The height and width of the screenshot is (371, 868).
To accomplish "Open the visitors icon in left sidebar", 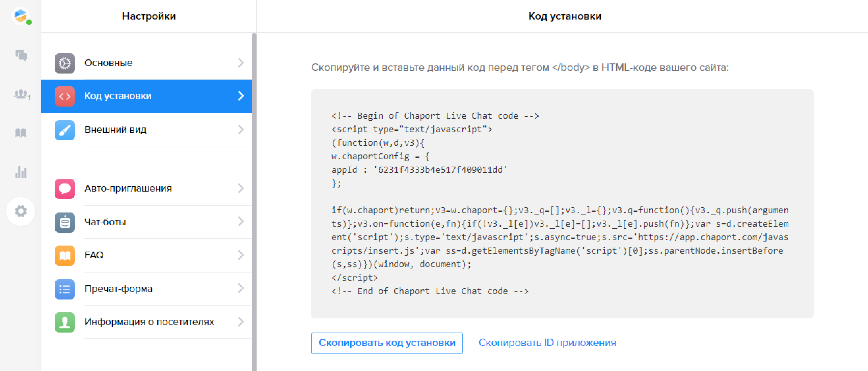I will coord(21,94).
